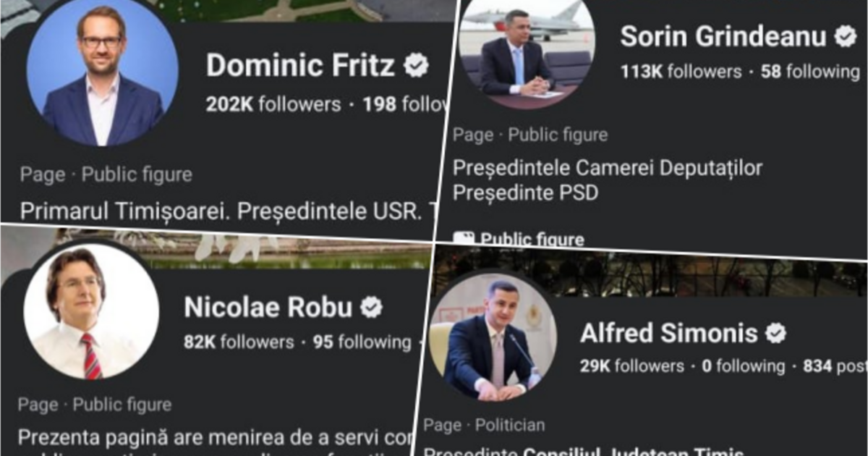Click Dominic Fritz's verified badge icon
This screenshot has height=456, width=868.
[x=416, y=66]
